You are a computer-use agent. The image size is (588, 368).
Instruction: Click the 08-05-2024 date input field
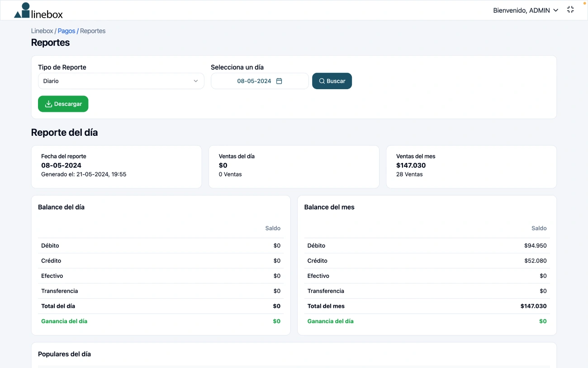pos(253,81)
